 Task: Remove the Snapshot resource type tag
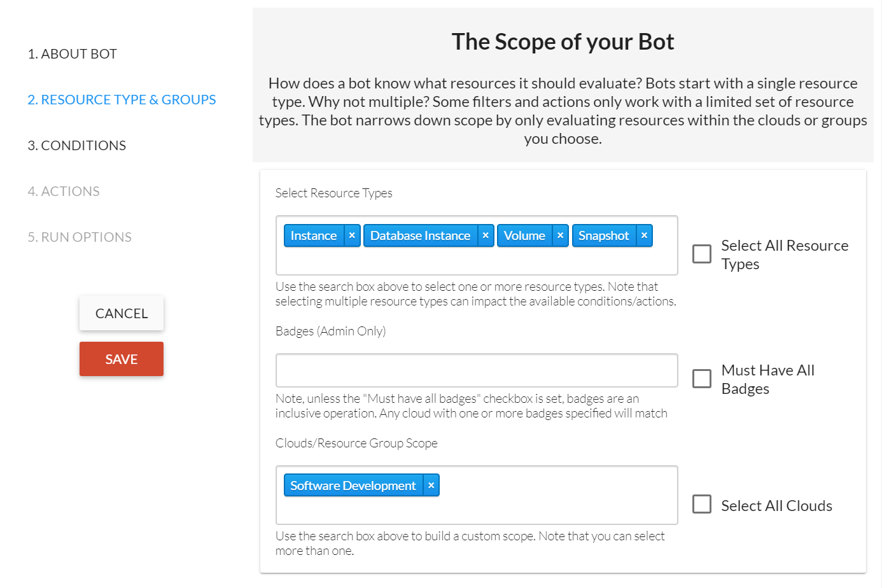[x=644, y=235]
